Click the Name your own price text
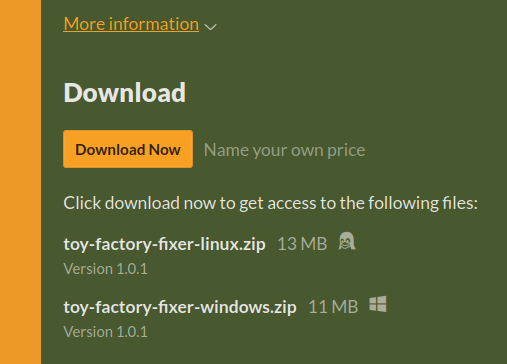This screenshot has height=364, width=507. pos(284,150)
